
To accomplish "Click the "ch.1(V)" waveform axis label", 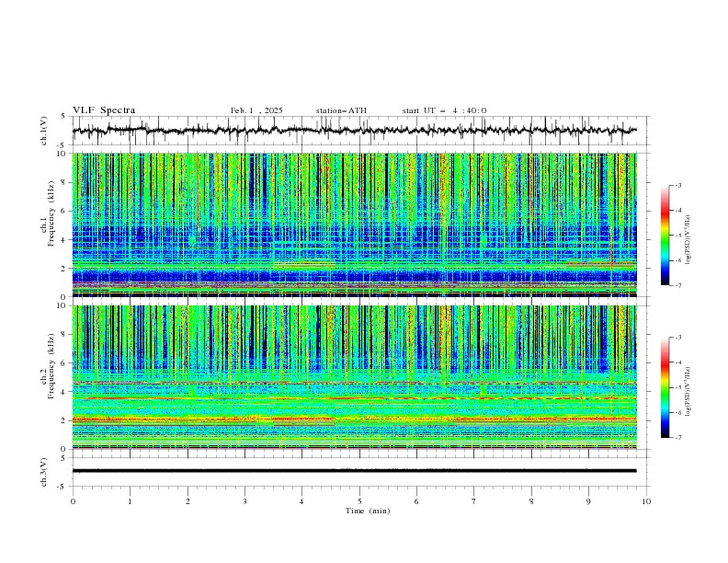I will [44, 131].
